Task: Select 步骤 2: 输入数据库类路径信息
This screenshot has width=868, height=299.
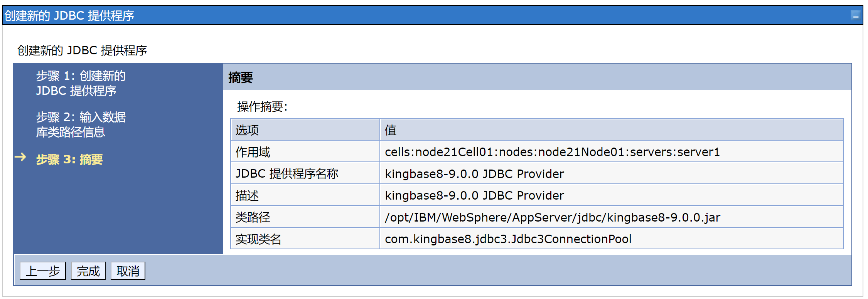Action: click(81, 124)
